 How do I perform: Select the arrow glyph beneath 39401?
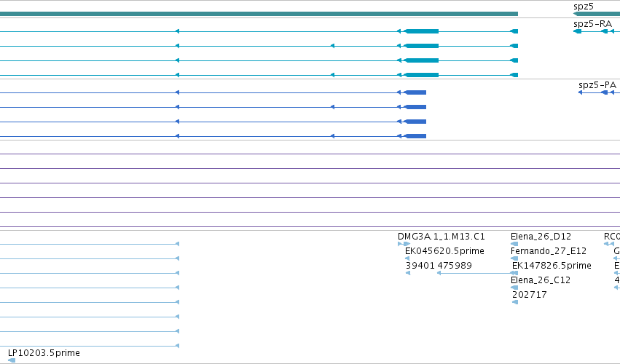(408, 273)
